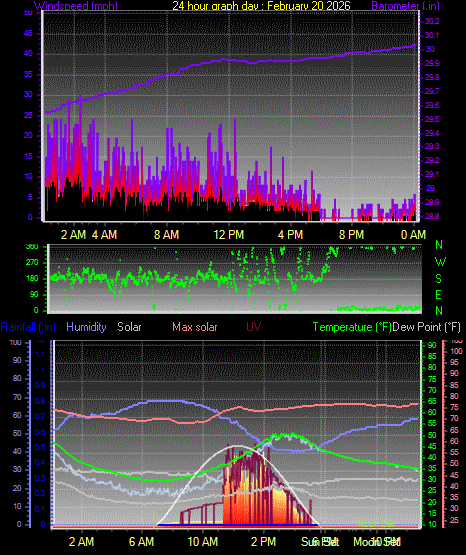Click the '70' humidity axis value
The width and height of the screenshot is (466, 555).
click(17, 397)
